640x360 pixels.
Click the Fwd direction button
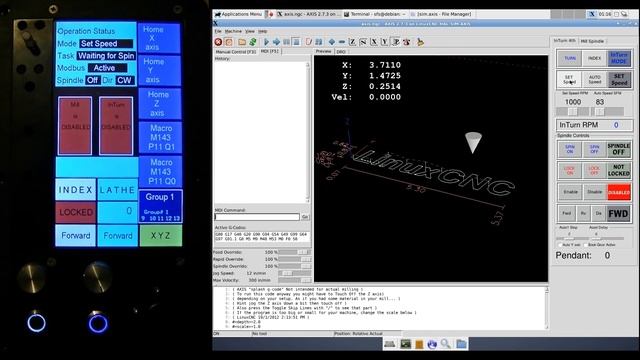point(567,213)
